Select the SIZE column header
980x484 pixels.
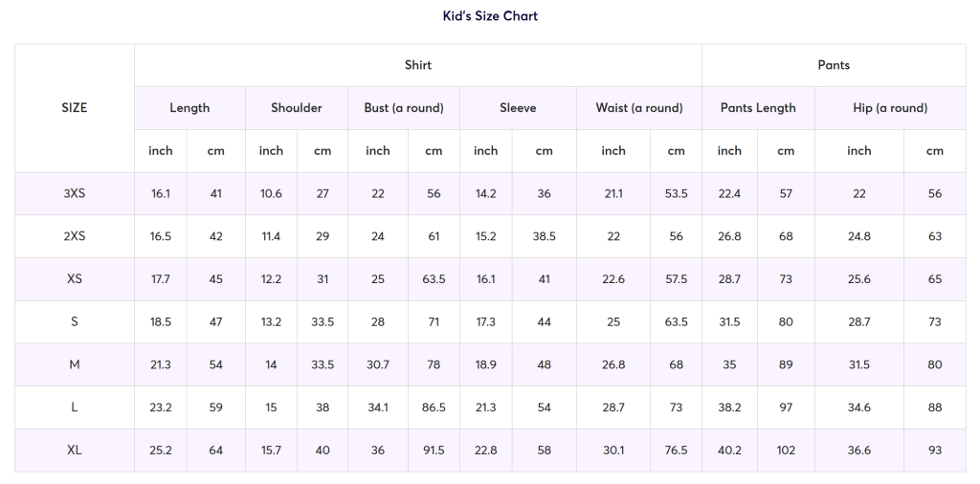click(x=75, y=108)
